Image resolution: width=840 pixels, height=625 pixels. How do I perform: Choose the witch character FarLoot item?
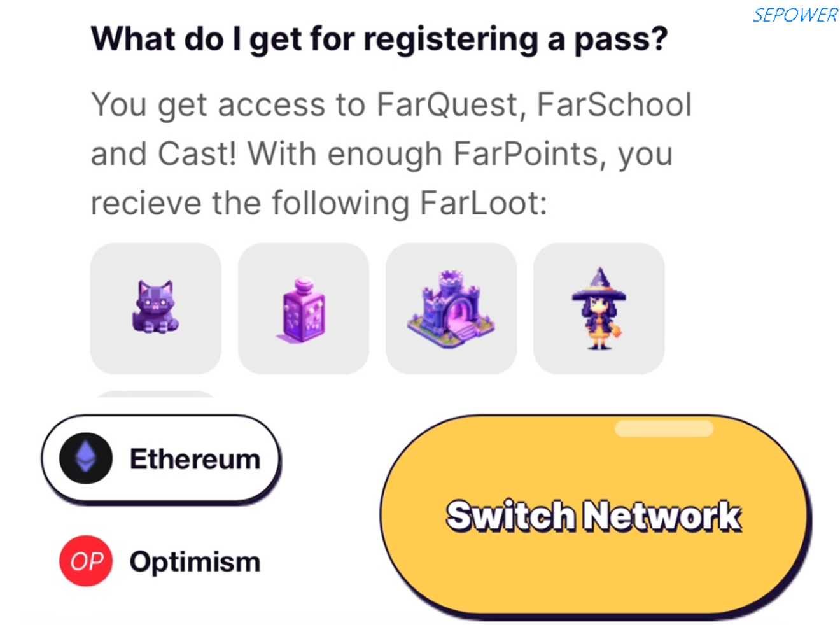(599, 308)
